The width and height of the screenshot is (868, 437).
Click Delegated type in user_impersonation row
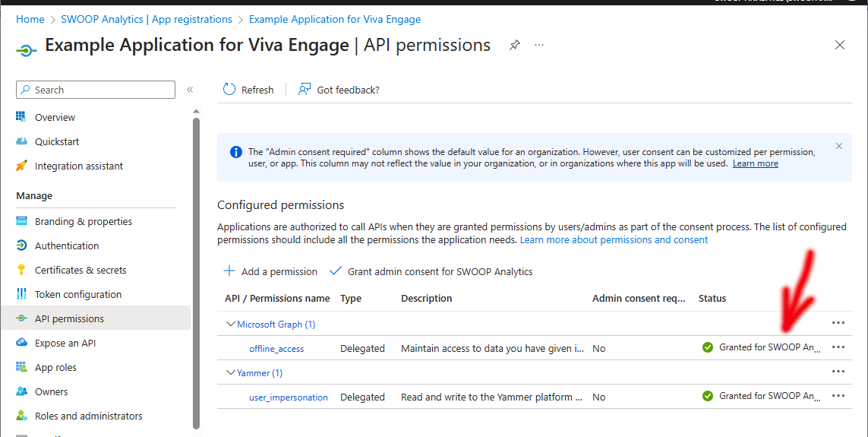[x=362, y=397]
